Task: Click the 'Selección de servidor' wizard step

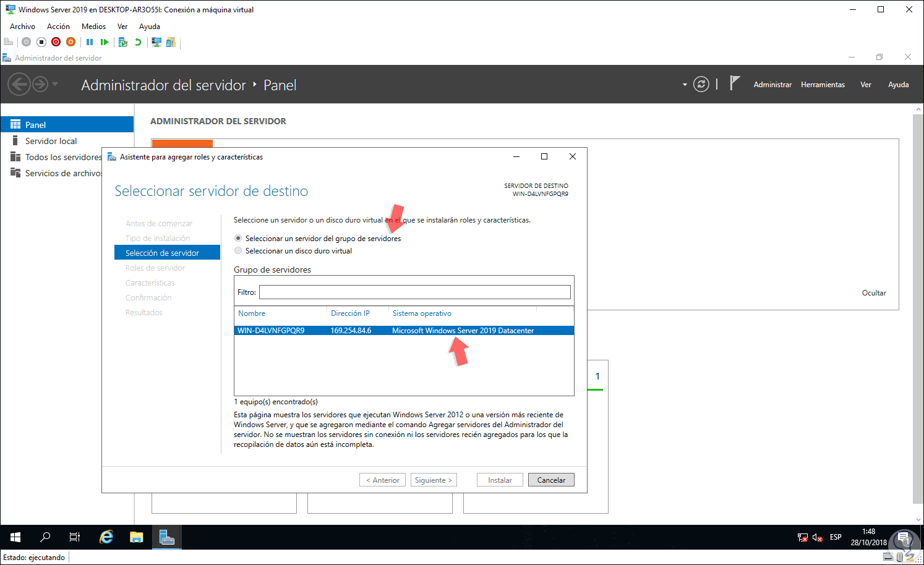Action: point(167,253)
